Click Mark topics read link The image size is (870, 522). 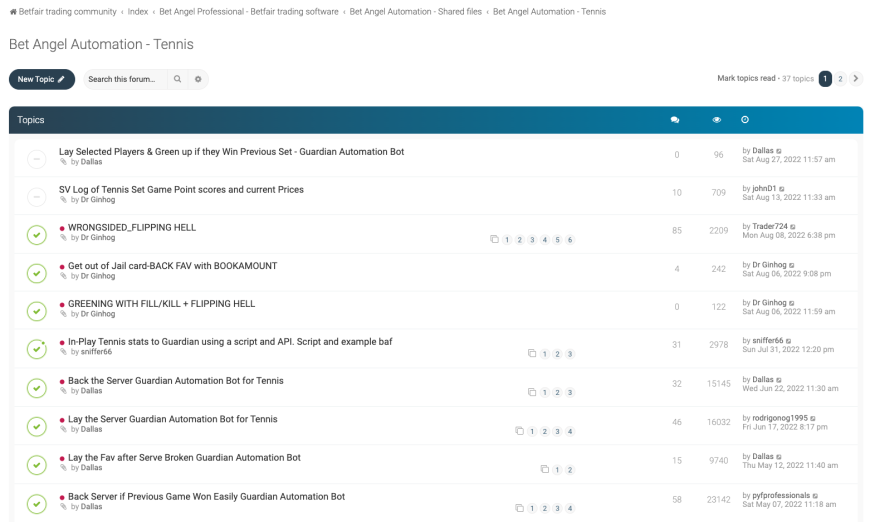point(746,78)
